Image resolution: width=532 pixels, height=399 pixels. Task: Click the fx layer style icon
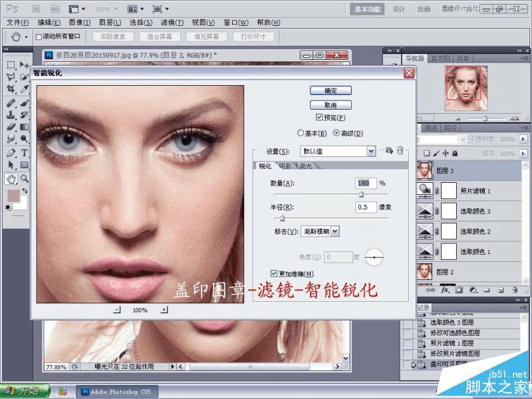pyautogui.click(x=445, y=290)
